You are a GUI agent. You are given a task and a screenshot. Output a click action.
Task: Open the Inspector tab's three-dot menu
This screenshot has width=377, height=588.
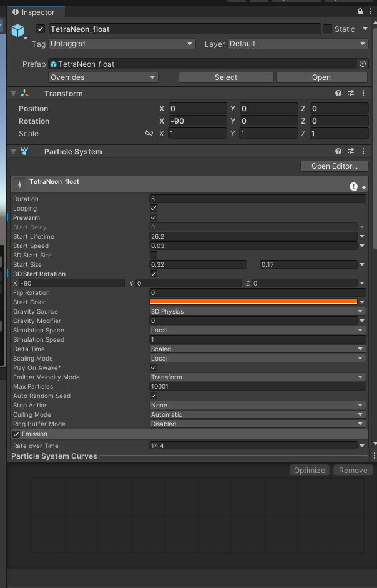pos(370,12)
